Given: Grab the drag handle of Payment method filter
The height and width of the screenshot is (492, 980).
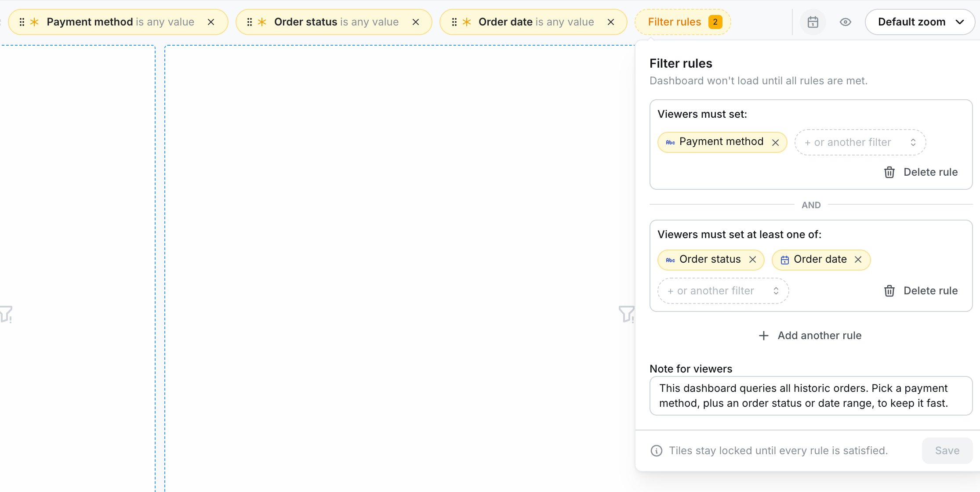Looking at the screenshot, I should 22,22.
